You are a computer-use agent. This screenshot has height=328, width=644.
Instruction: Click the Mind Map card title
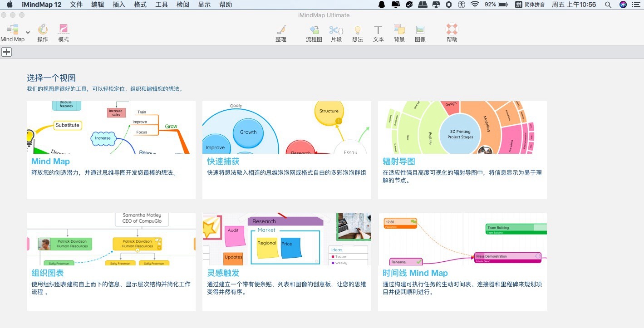(x=50, y=162)
